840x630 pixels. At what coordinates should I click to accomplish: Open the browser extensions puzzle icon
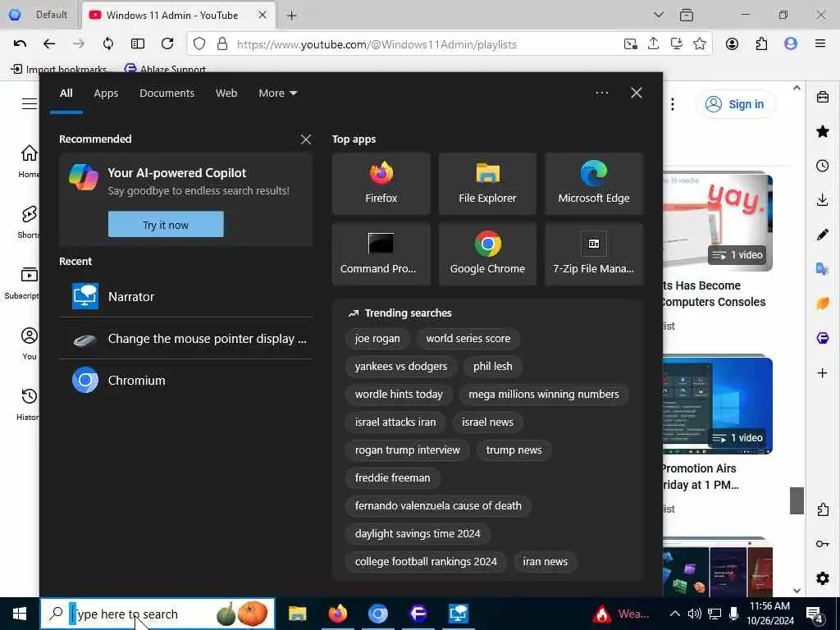761,44
